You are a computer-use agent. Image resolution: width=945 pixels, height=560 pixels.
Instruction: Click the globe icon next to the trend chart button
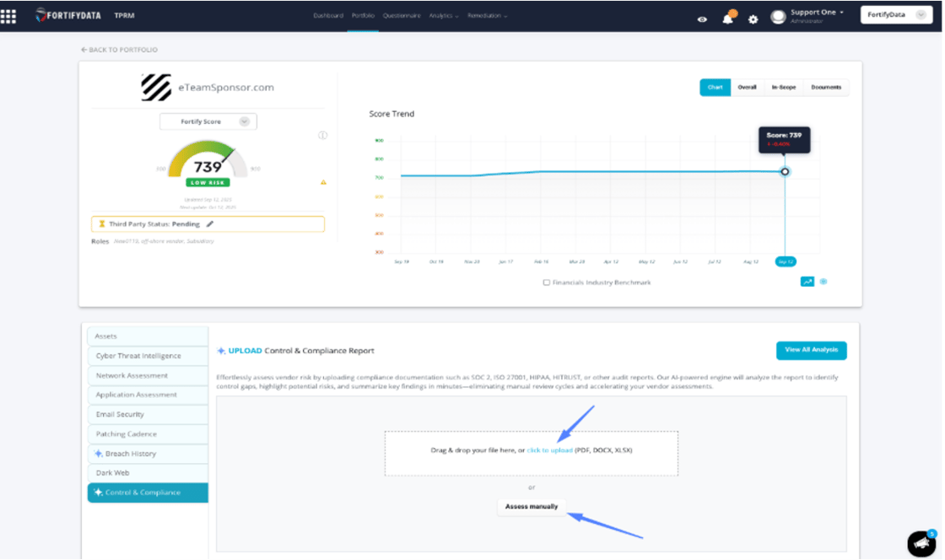coord(823,282)
